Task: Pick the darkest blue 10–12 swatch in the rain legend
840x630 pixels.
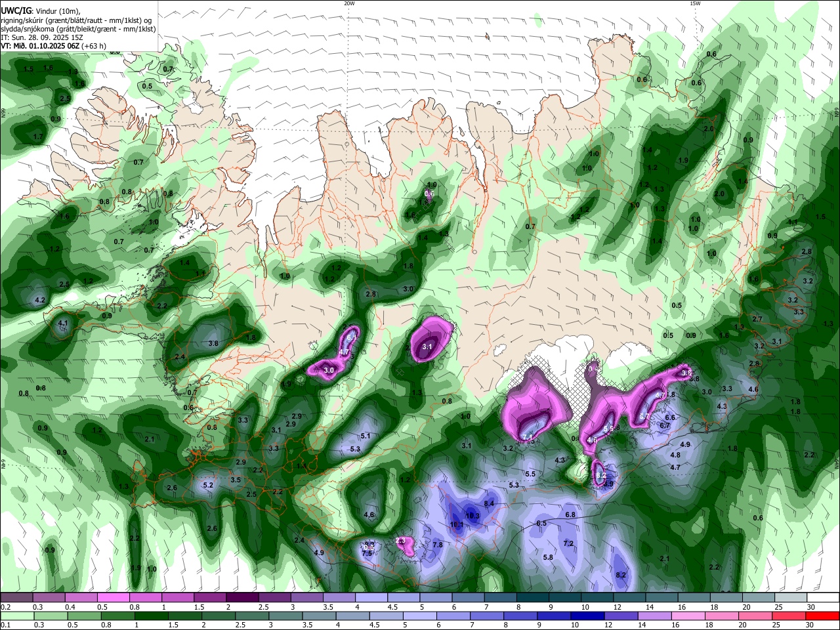Action: [x=586, y=616]
